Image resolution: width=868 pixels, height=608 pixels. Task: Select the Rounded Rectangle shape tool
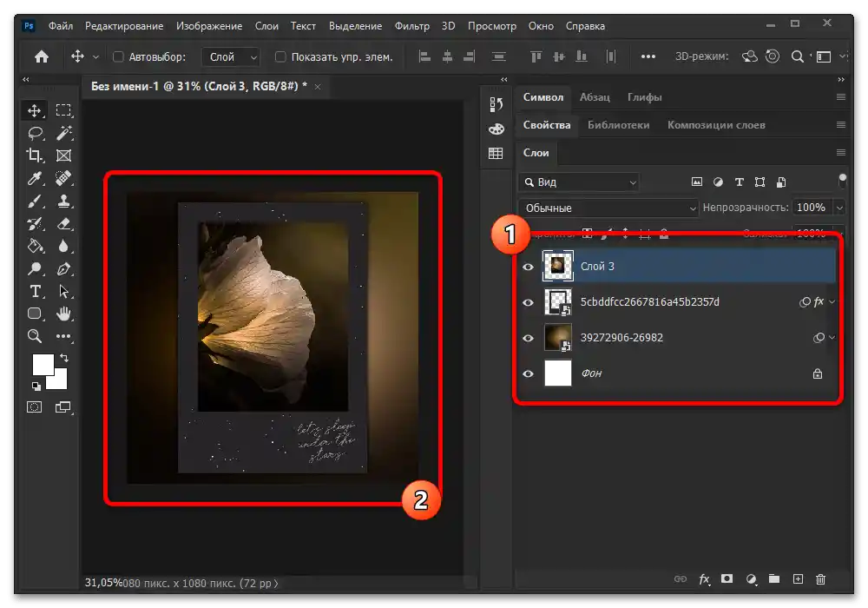pos(35,314)
